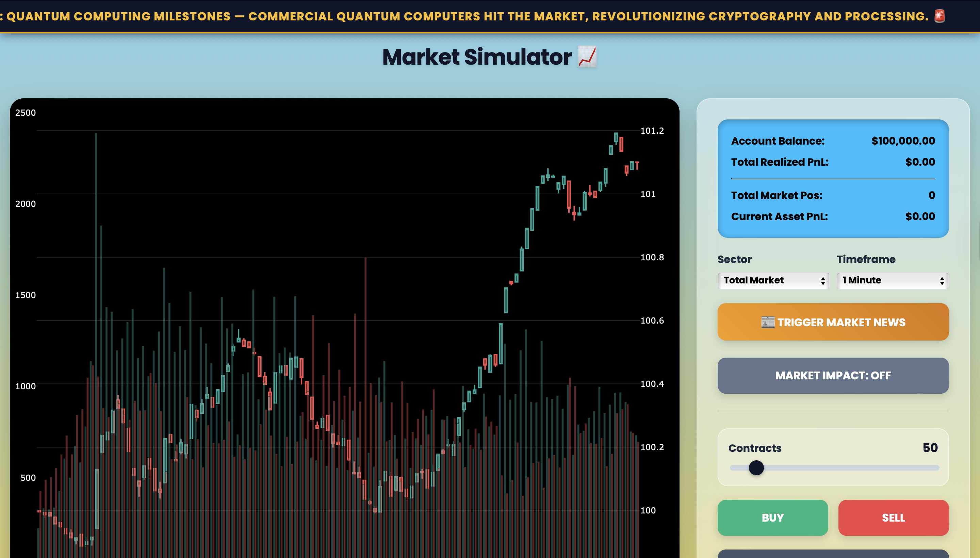Click the Account Balance value

[903, 141]
